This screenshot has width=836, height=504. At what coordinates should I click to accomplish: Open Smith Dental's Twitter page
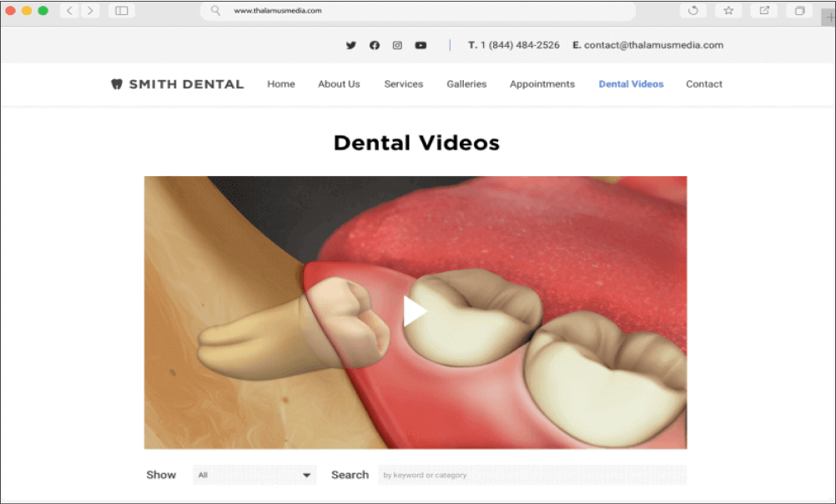[x=351, y=45]
